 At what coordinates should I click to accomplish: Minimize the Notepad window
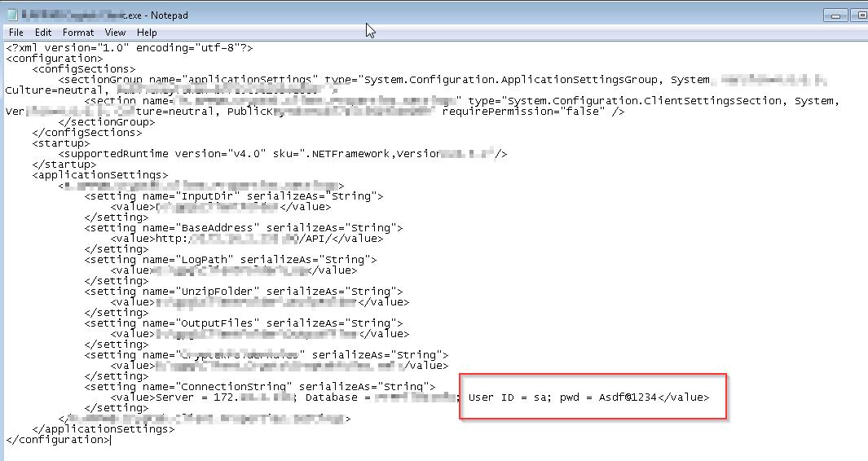coord(835,15)
